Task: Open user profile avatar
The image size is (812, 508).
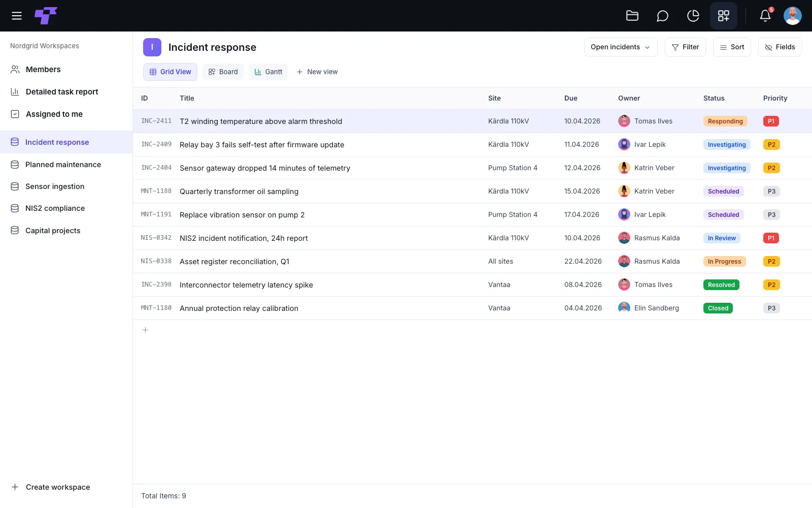Action: pyautogui.click(x=793, y=16)
